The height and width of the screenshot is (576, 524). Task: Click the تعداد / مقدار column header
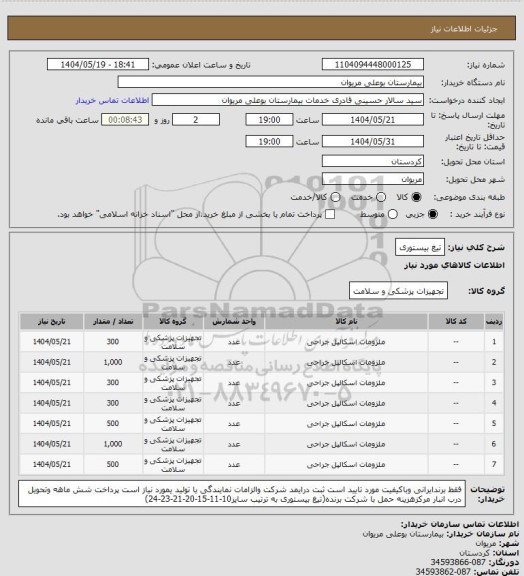pos(113,321)
